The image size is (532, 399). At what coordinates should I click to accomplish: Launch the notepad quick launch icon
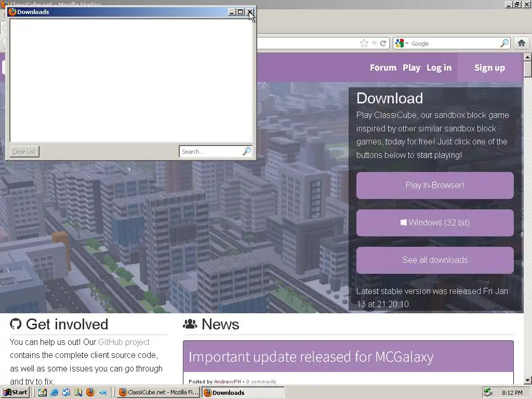coord(43,392)
